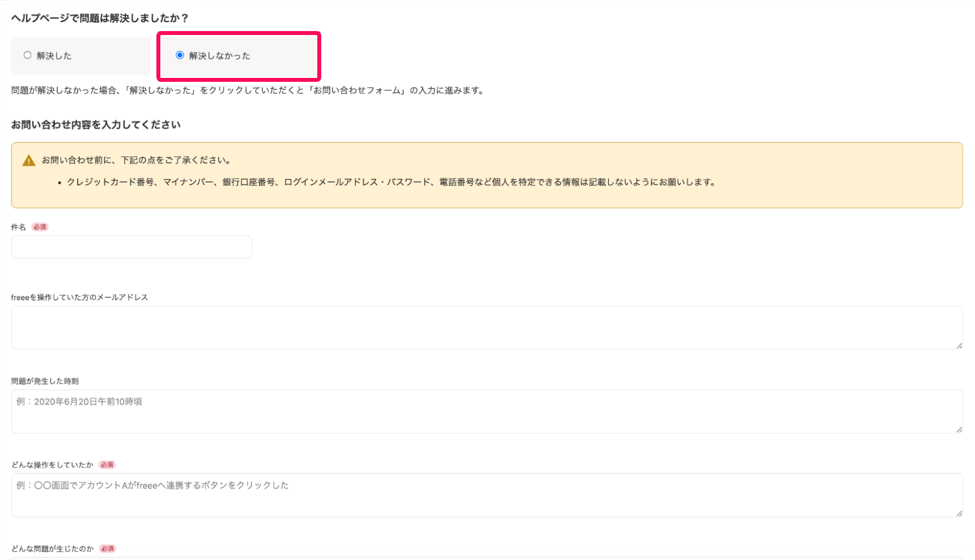Click the highlighted 解決しなかった option box
Image resolution: width=975 pixels, height=560 pixels.
pos(238,56)
